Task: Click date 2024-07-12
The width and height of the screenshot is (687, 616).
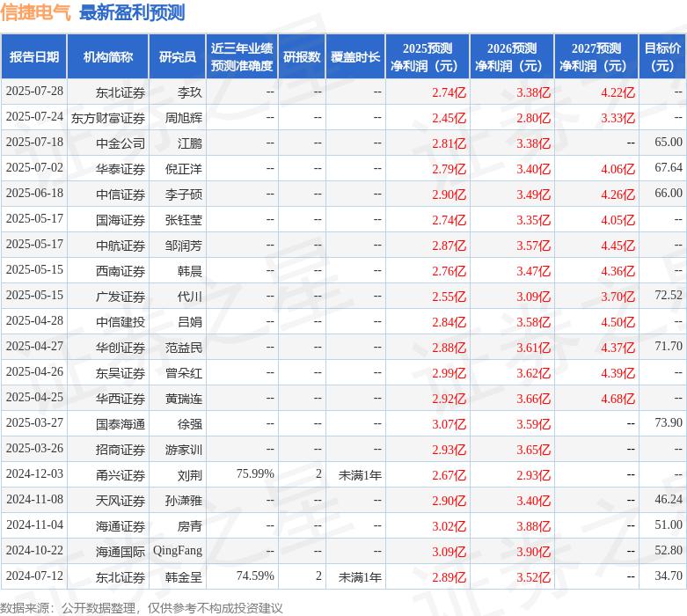Action: (34, 576)
